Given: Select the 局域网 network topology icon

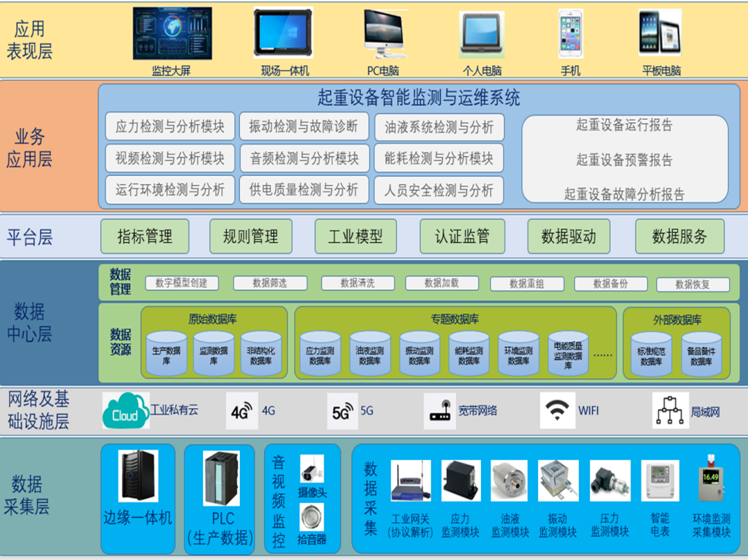Looking at the screenshot, I should click(670, 410).
